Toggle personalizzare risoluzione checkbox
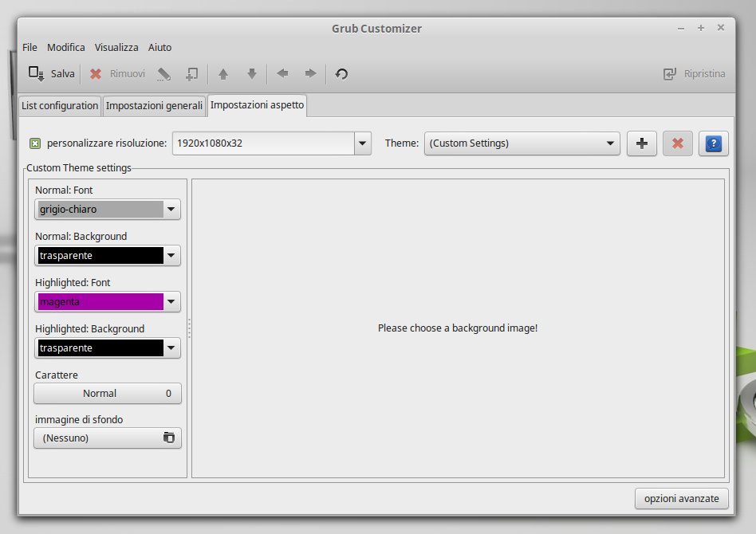 click(35, 143)
